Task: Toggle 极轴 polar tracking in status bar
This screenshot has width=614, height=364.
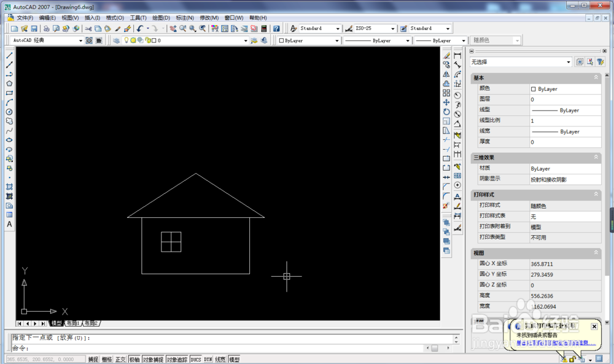Action: point(134,359)
